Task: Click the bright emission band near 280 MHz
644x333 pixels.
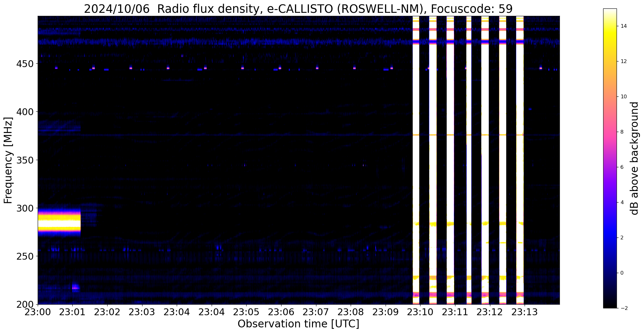Action: [x=59, y=222]
